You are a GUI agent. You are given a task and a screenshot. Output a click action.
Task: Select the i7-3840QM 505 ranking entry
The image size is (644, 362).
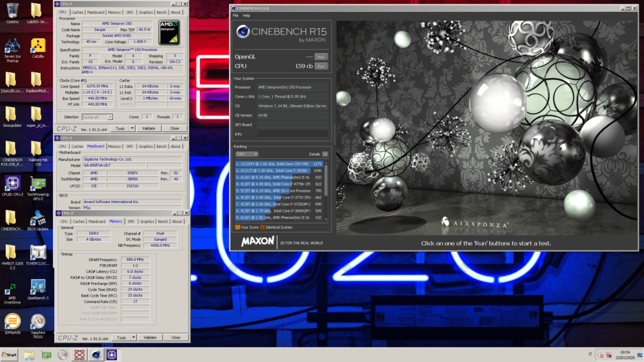279,211
